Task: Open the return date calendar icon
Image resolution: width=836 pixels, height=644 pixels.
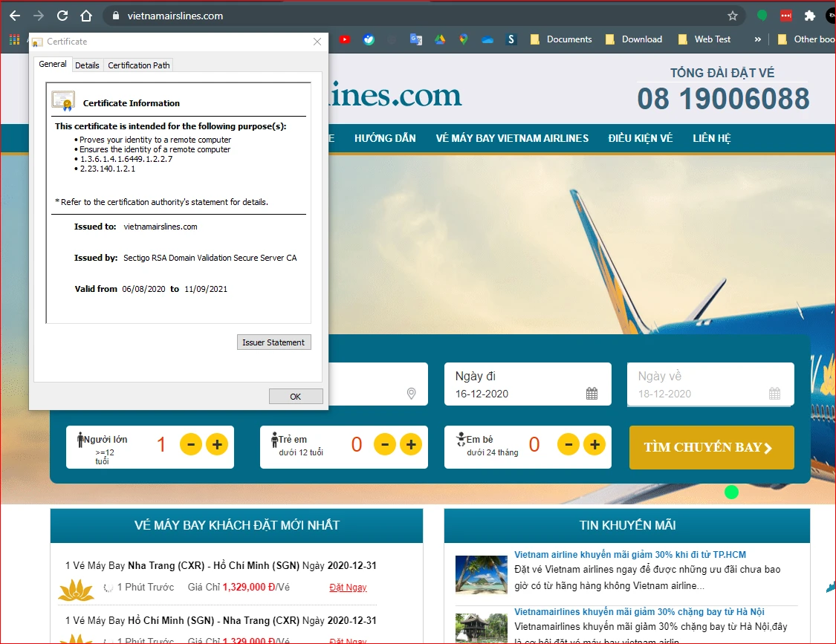Action: [x=774, y=394]
